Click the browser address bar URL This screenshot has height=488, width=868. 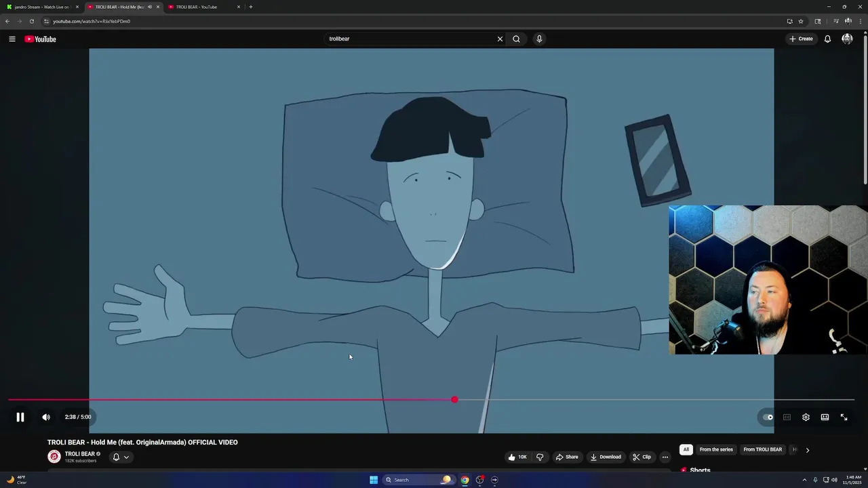[92, 21]
